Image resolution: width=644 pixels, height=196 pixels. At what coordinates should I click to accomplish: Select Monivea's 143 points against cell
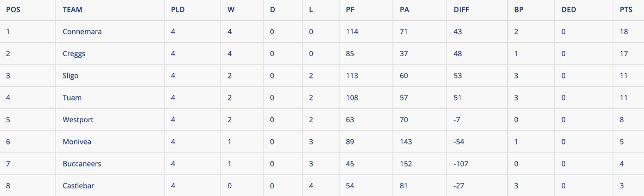405,142
